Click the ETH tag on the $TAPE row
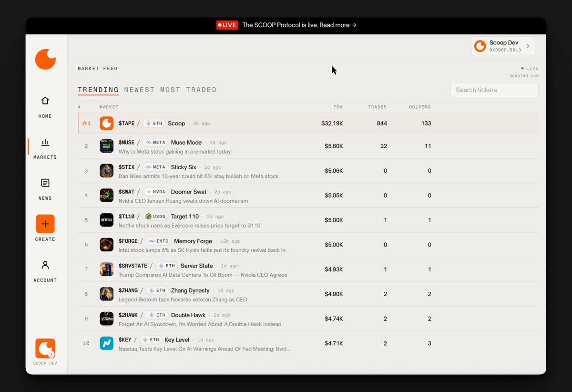This screenshot has width=572, height=392. [154, 123]
